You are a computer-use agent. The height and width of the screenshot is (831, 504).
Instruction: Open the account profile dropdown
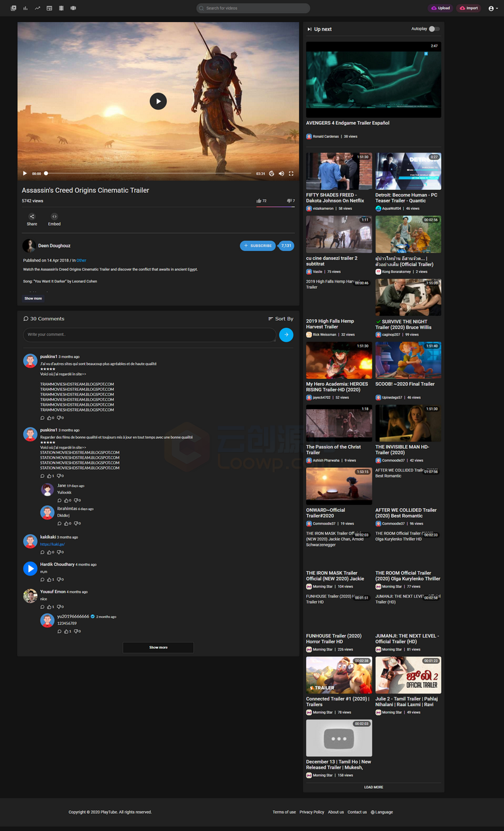pos(493,8)
